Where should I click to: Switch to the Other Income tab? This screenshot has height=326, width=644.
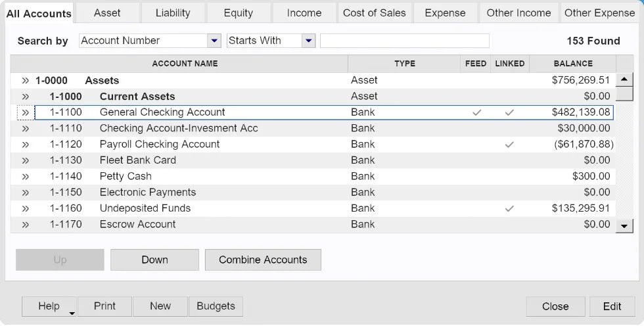pos(518,12)
